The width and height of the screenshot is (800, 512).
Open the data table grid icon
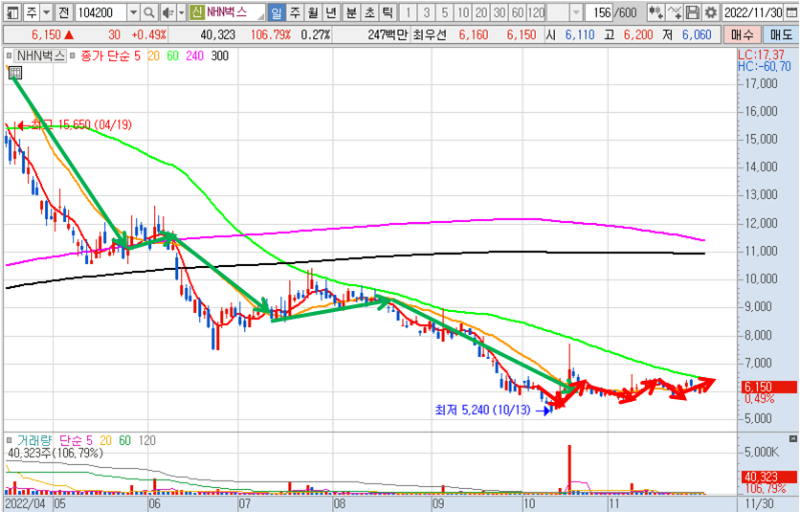[x=15, y=73]
